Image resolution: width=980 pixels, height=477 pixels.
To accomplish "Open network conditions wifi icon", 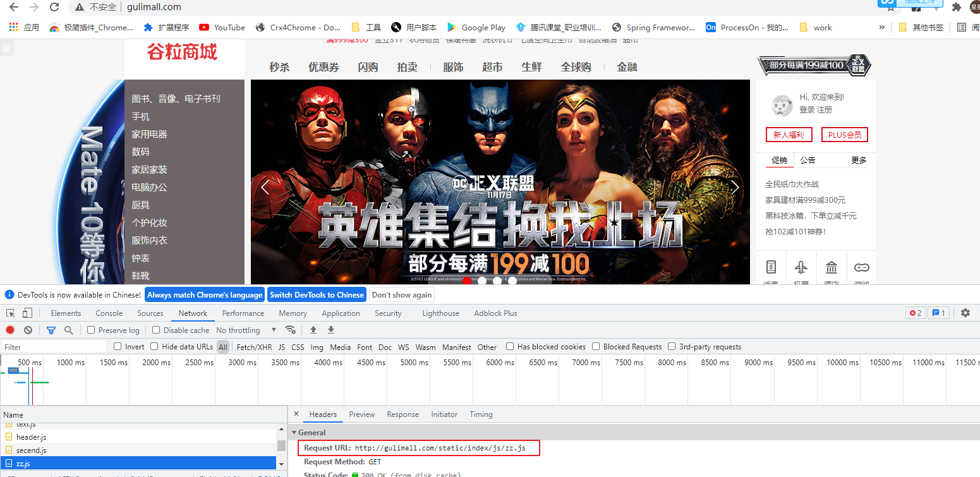I will pos(291,330).
